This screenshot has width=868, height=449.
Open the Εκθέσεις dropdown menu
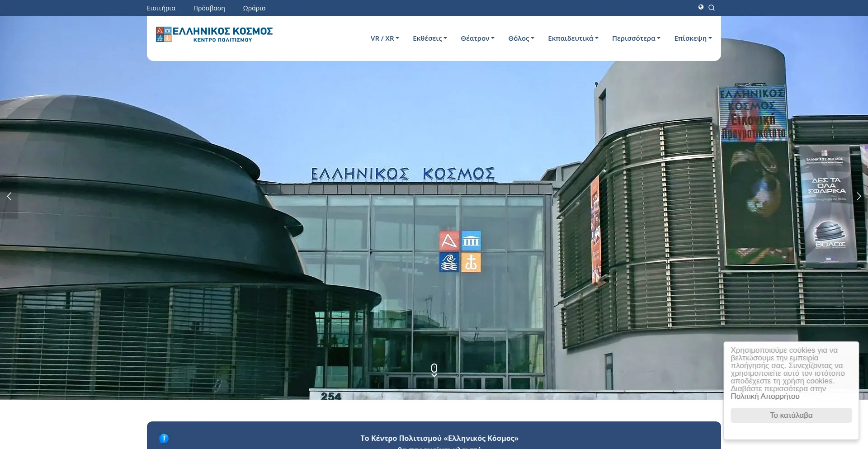pyautogui.click(x=429, y=38)
